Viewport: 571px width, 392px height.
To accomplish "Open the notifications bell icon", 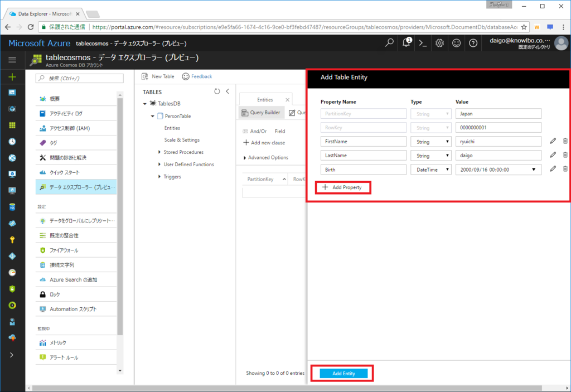I will tap(407, 42).
